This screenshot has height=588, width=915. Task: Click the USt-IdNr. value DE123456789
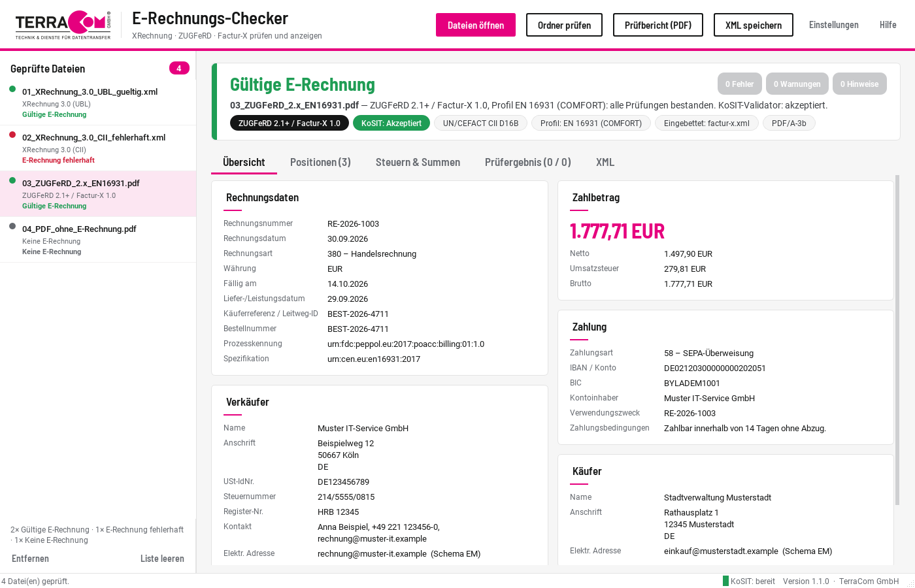[344, 482]
